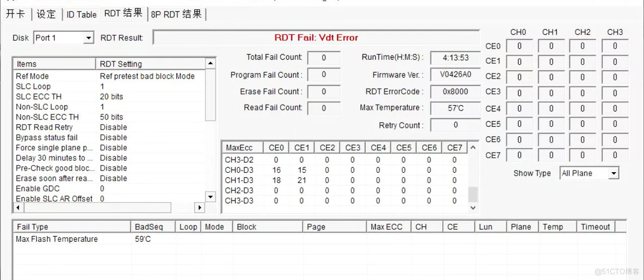644x280 pixels.
Task: Click the MaxEcc column header
Action: 243,148
